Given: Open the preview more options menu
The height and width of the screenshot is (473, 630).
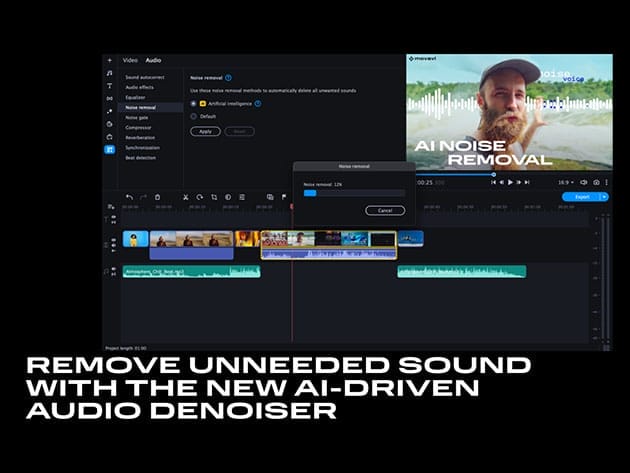Looking at the screenshot, I should 607,183.
